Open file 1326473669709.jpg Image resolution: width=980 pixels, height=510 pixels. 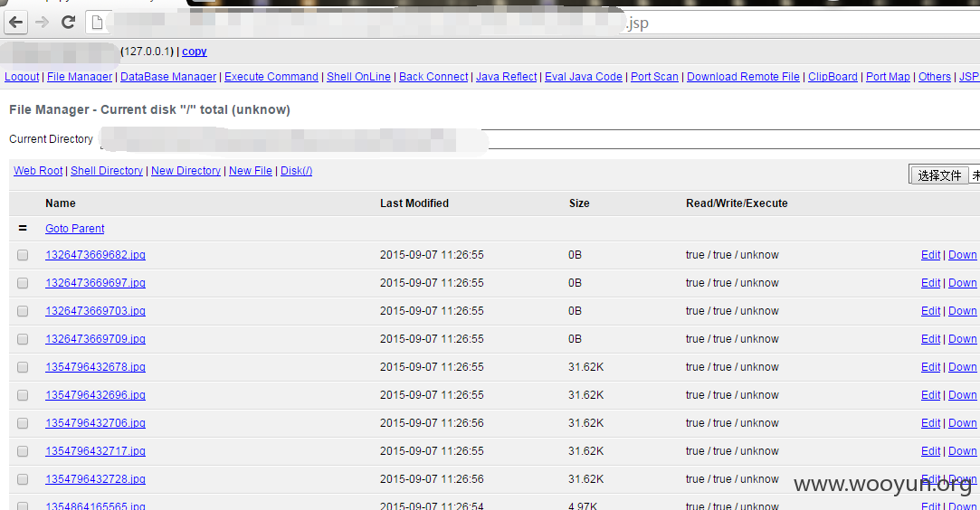click(x=95, y=339)
